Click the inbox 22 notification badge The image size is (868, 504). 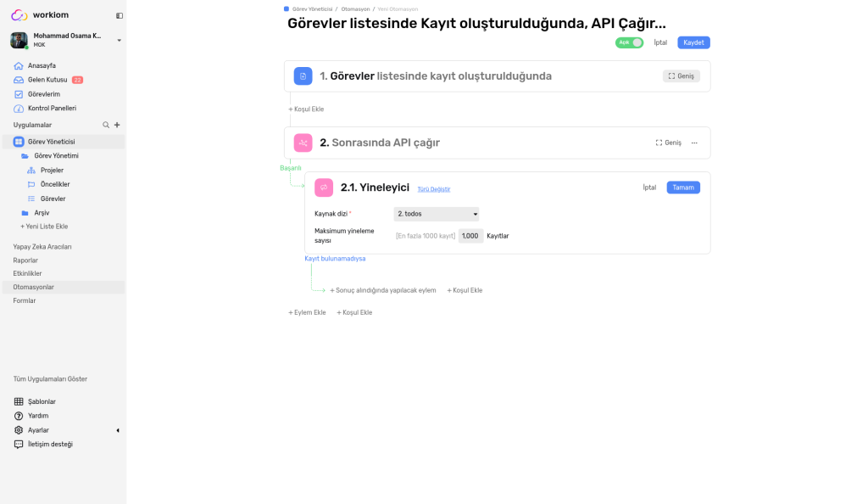77,80
